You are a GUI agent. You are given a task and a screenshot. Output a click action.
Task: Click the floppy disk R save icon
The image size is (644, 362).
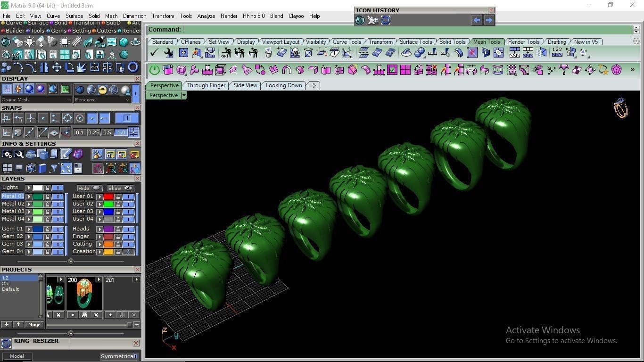(100, 55)
